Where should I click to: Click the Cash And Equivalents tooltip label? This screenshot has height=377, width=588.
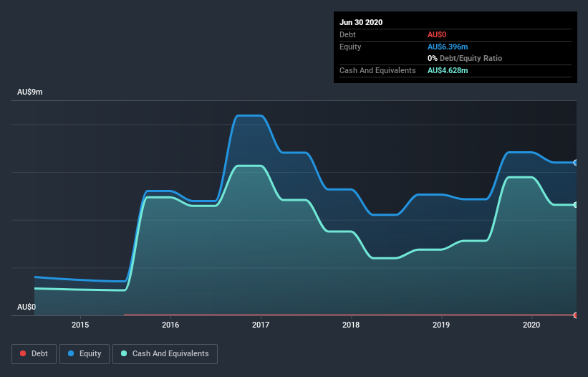(377, 70)
